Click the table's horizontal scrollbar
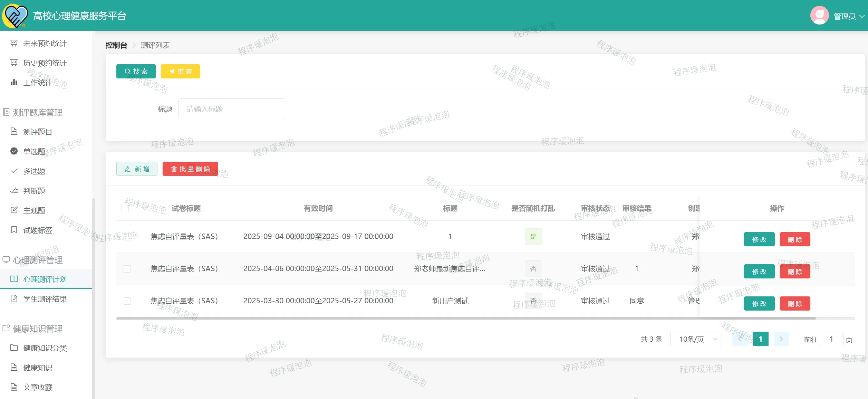 tap(465, 318)
